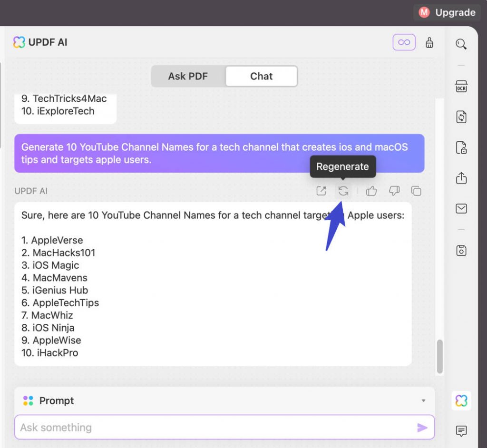Regenerate the AI response
The width and height of the screenshot is (487, 448).
(x=343, y=191)
